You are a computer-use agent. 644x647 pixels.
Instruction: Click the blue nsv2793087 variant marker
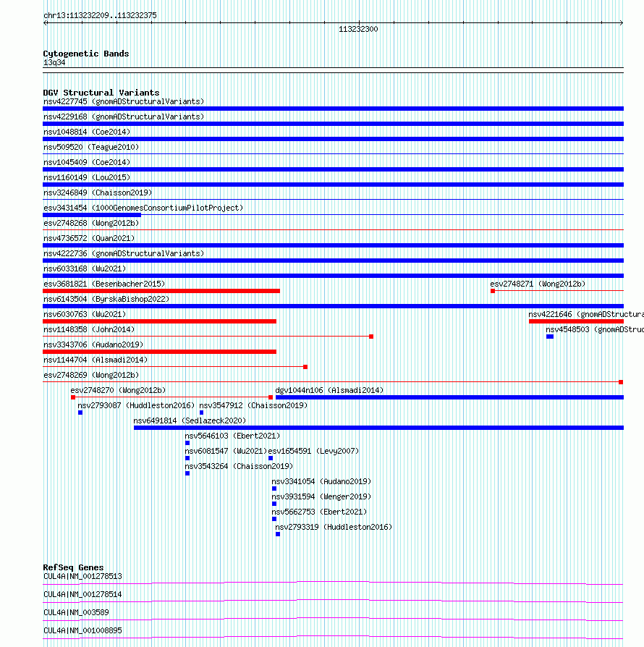coord(80,413)
